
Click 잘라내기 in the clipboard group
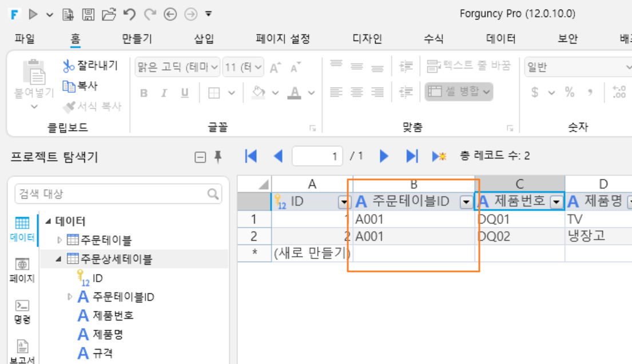90,65
